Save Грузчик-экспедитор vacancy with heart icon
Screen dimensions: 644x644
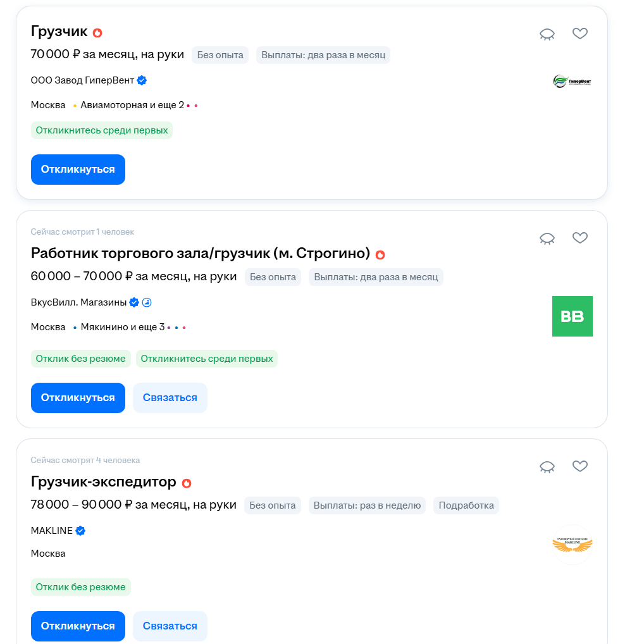point(580,466)
